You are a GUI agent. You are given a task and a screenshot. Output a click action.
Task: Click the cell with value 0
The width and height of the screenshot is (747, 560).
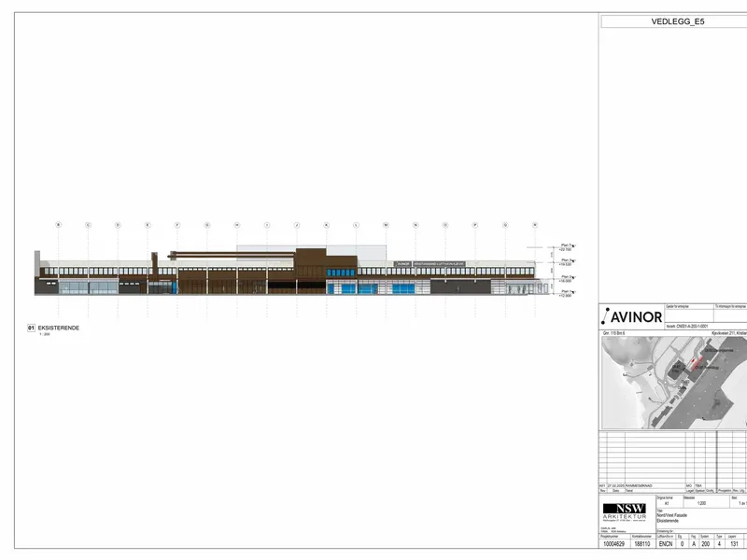coord(682,544)
